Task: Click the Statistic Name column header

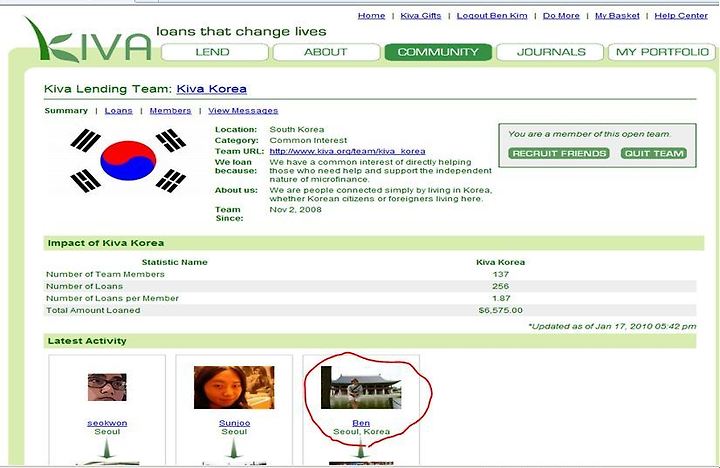Action: 174,262
